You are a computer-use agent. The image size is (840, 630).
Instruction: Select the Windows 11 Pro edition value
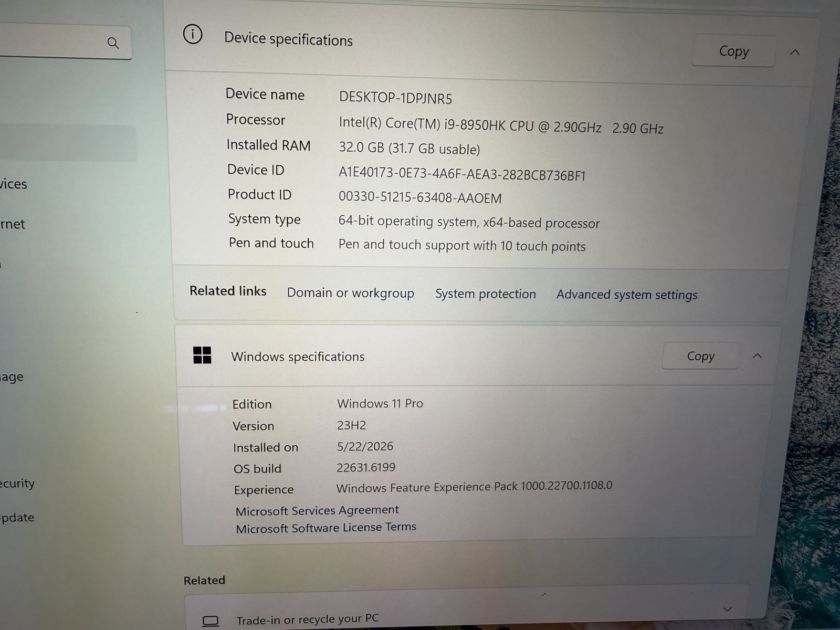click(x=380, y=403)
